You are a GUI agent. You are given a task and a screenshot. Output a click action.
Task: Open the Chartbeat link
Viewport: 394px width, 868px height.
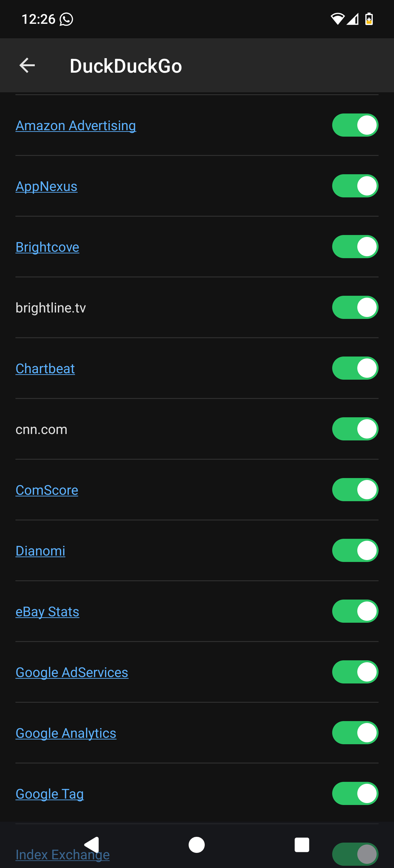[x=45, y=369]
